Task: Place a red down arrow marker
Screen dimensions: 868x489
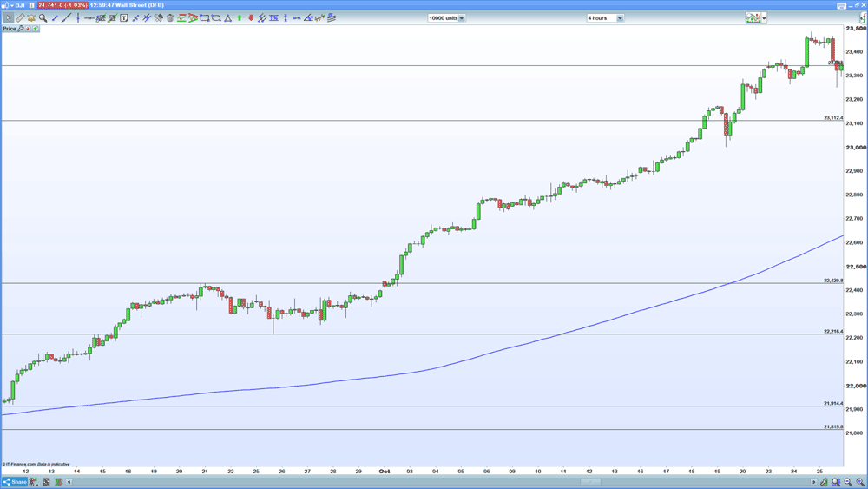Action: (x=251, y=17)
